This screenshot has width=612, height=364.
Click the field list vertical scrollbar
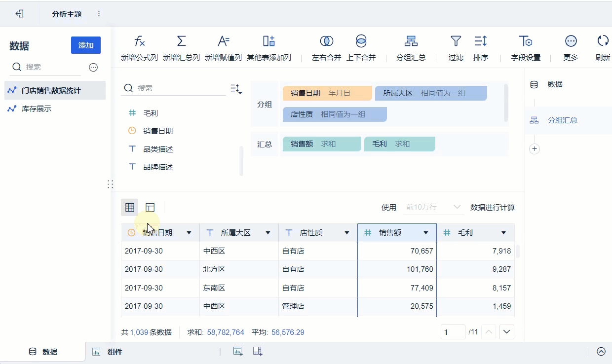241,160
